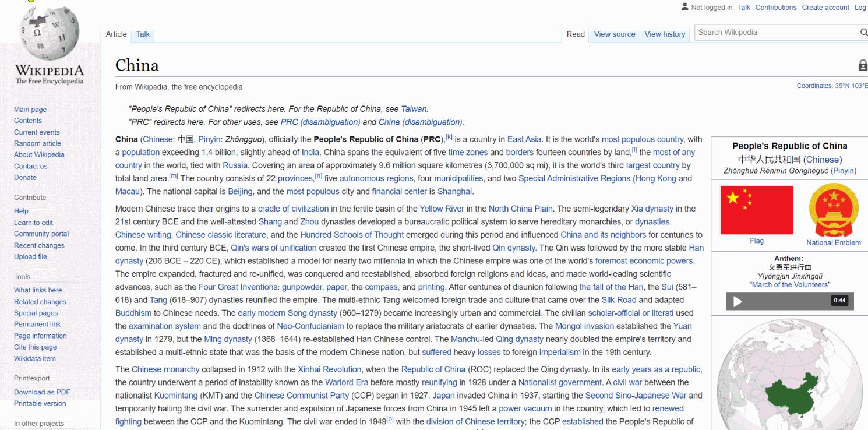
Task: Click the "March of the Volunteers" link in infobox
Action: (x=790, y=285)
